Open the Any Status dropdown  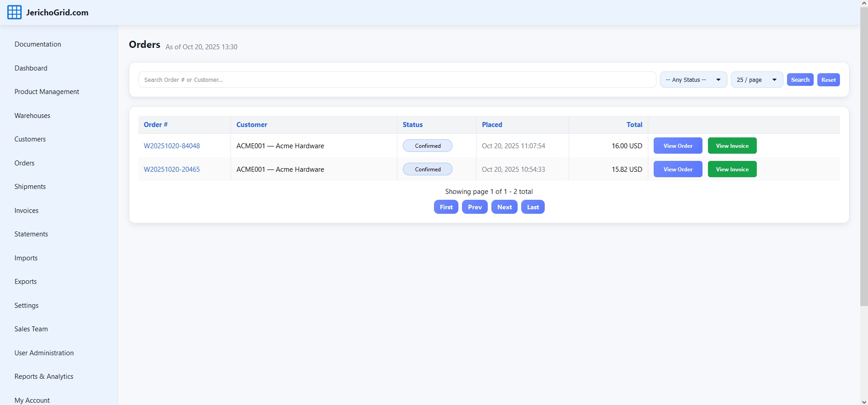[x=693, y=80]
